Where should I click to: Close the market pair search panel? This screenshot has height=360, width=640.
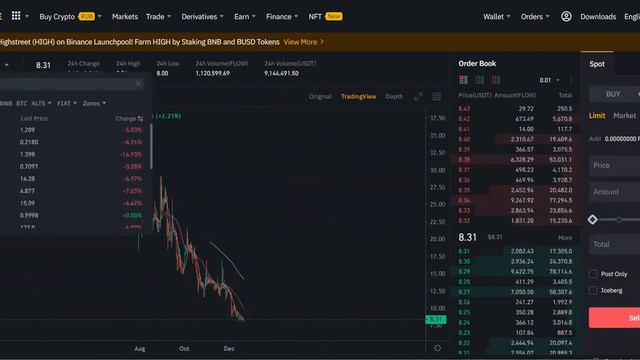click(138, 84)
